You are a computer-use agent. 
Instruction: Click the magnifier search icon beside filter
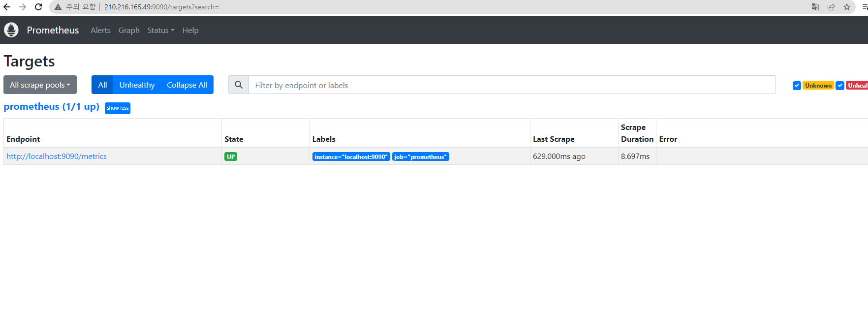[x=239, y=85]
